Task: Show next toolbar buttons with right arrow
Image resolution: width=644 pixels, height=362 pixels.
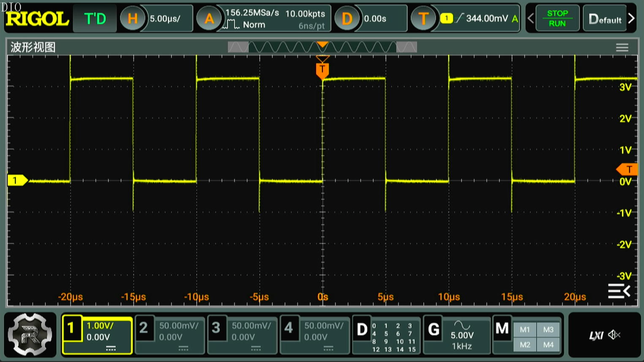Action: click(x=631, y=18)
